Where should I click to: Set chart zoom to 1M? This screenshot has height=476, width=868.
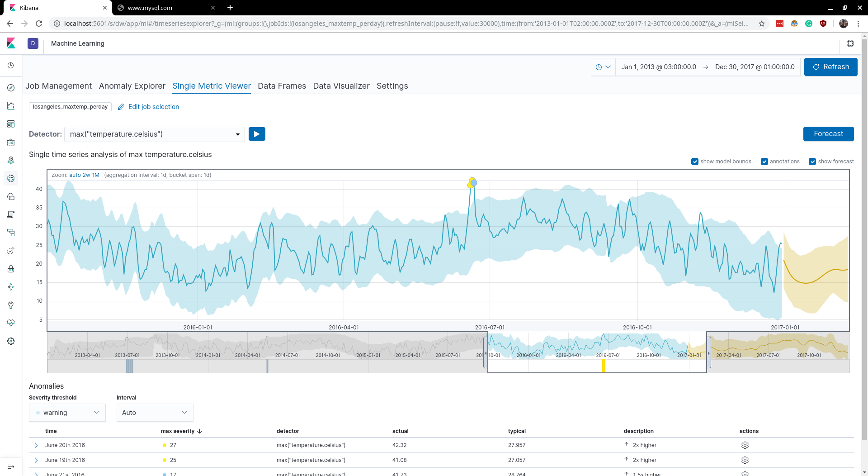(x=96, y=175)
